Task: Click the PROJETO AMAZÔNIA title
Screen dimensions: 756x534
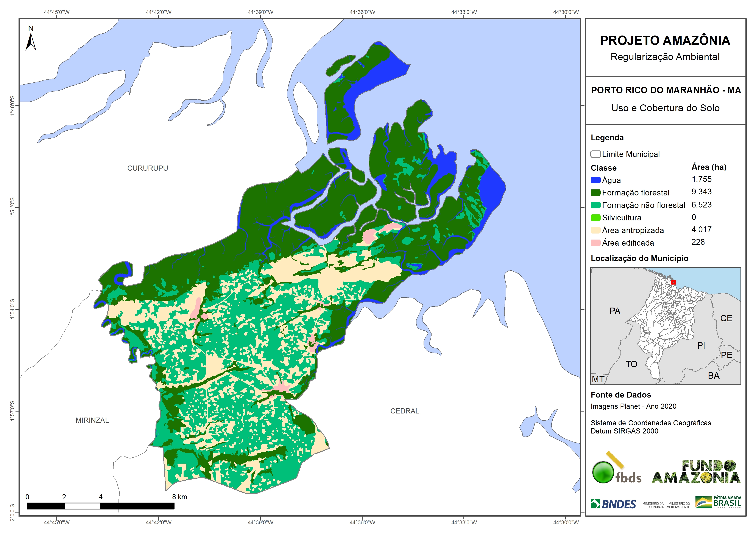Action: coord(665,40)
